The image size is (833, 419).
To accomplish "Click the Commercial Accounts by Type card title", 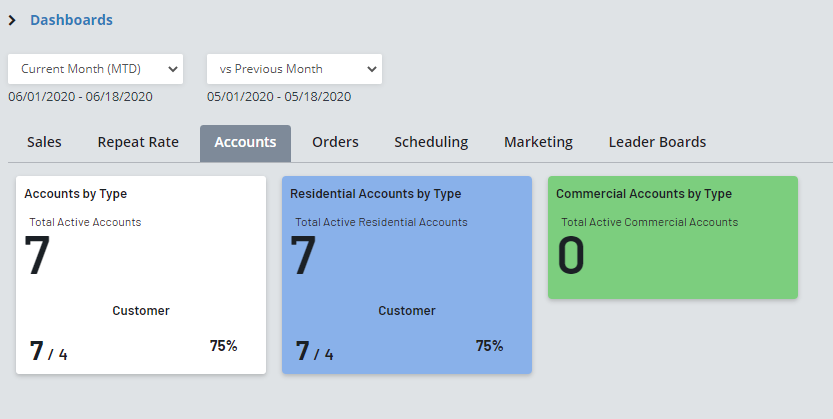I will click(644, 194).
